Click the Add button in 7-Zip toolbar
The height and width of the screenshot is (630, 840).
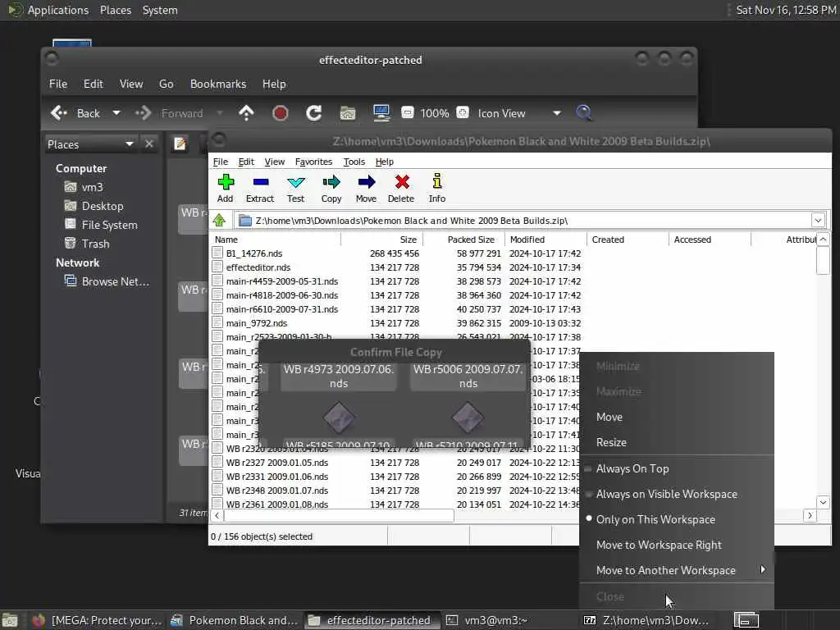pos(225,188)
